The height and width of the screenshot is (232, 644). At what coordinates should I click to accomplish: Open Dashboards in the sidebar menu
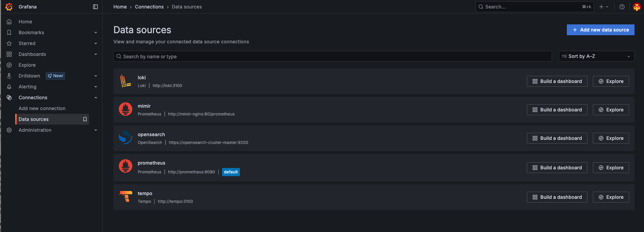click(32, 54)
